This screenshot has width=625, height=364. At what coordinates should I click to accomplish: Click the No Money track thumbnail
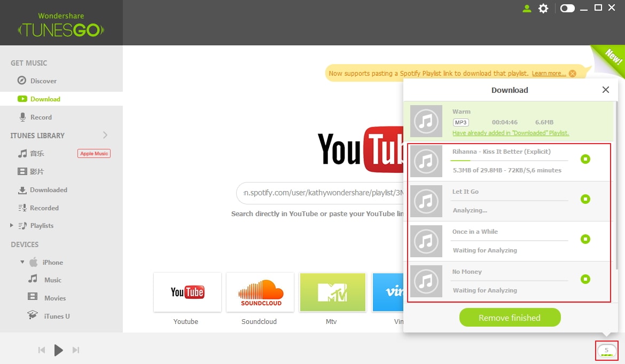click(426, 281)
